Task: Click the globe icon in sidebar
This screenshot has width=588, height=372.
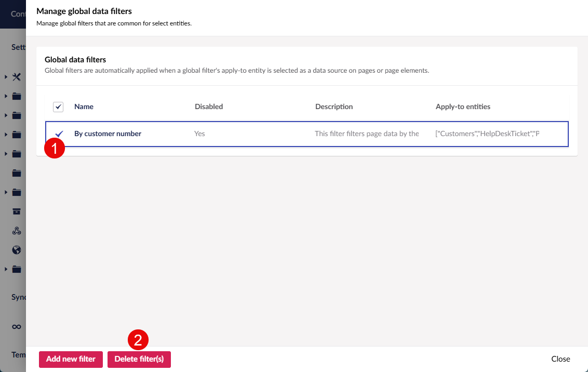Action: [x=17, y=250]
